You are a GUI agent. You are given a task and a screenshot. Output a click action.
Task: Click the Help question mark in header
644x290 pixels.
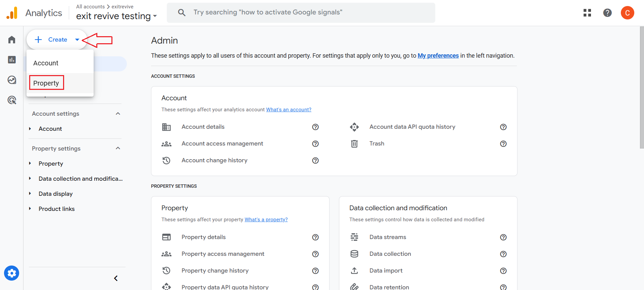607,13
